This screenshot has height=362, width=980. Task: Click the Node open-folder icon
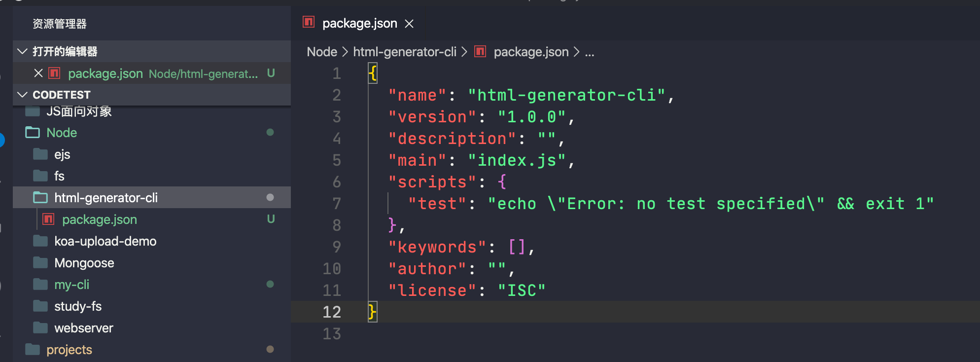pos(33,132)
